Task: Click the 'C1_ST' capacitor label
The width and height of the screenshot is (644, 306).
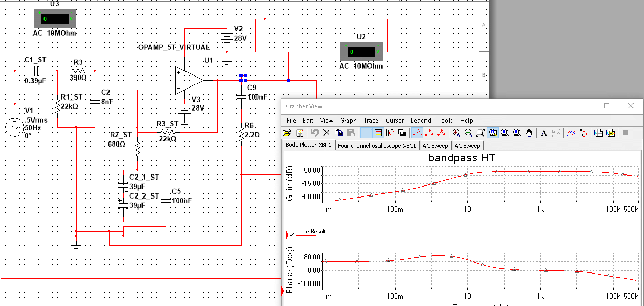Action: (x=36, y=60)
